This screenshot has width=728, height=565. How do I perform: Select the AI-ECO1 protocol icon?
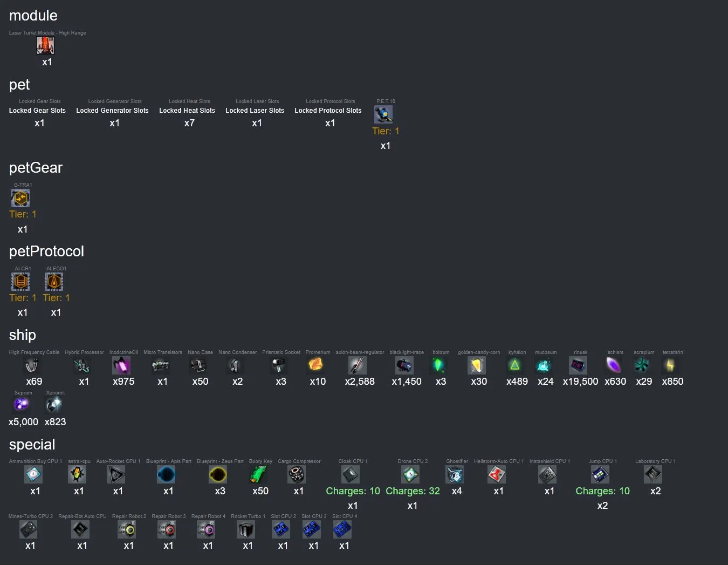coord(54,281)
